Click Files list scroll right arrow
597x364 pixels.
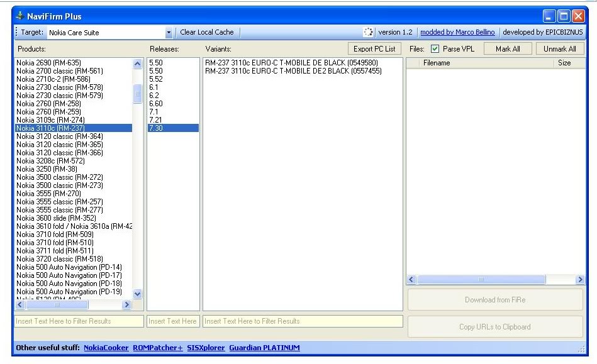pos(580,280)
